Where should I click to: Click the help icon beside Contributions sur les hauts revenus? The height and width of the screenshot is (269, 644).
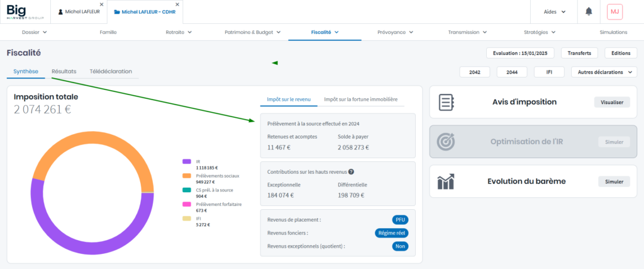[351, 171]
